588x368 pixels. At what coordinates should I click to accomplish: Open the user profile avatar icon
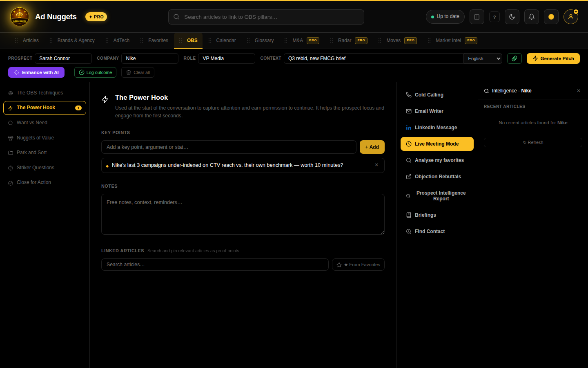(x=571, y=17)
